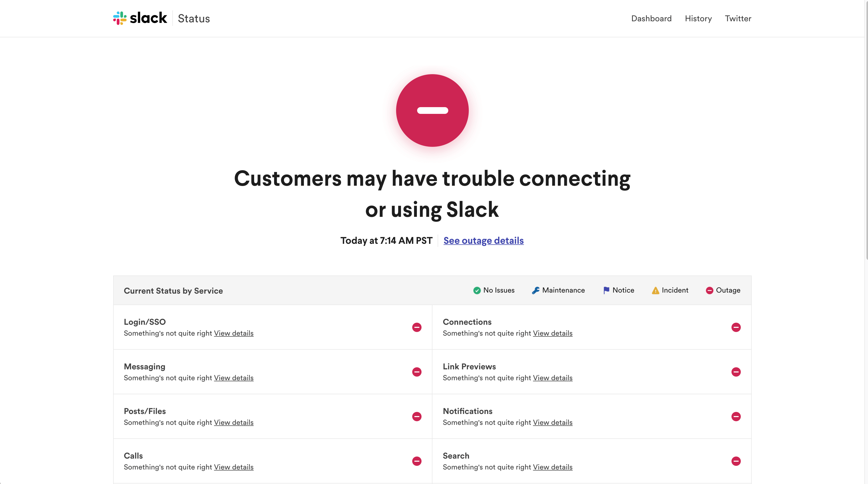Click the Incident warning triangle legend icon
This screenshot has height=484, width=868.
click(x=655, y=290)
